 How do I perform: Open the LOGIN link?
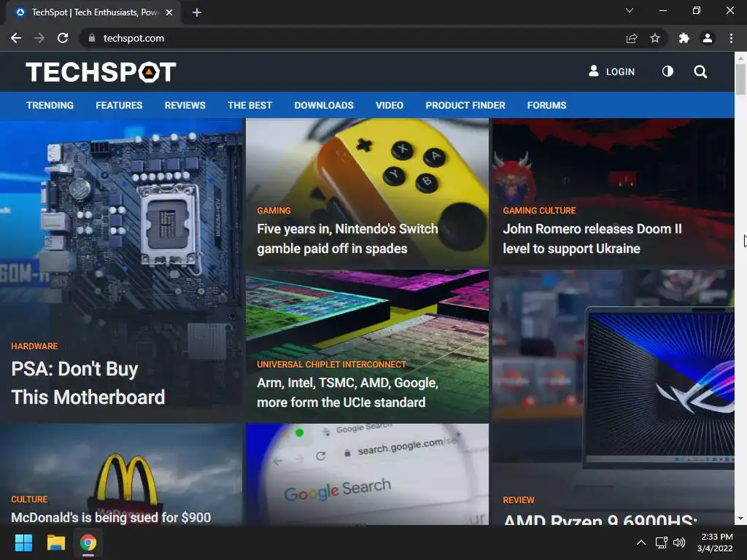pos(620,72)
